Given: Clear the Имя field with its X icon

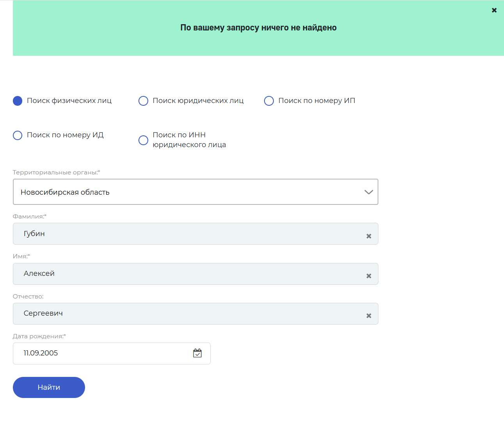Looking at the screenshot, I should pyautogui.click(x=369, y=276).
